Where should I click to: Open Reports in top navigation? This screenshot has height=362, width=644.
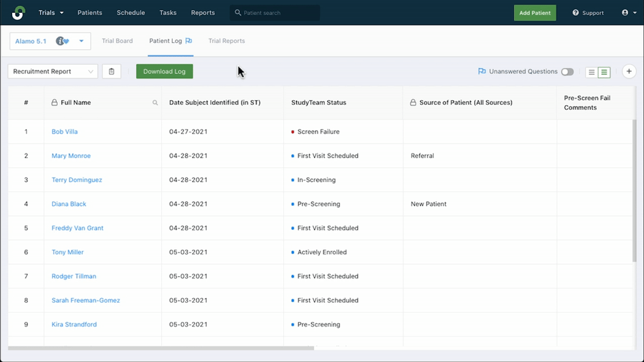(203, 12)
